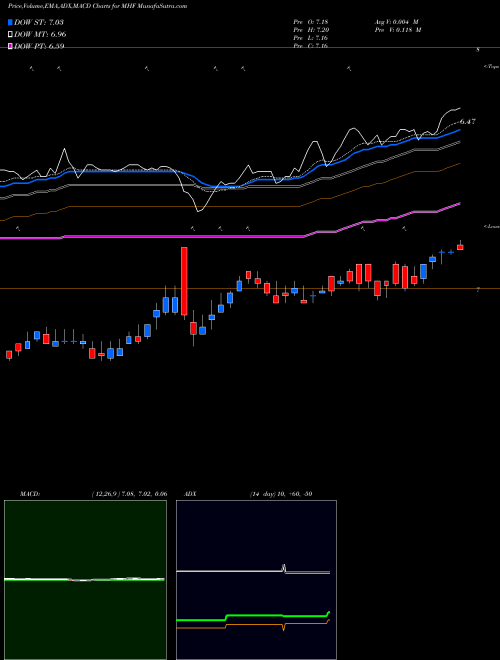
Task: Click the 'Pre C: 7.16' close value
Action: coord(311,46)
